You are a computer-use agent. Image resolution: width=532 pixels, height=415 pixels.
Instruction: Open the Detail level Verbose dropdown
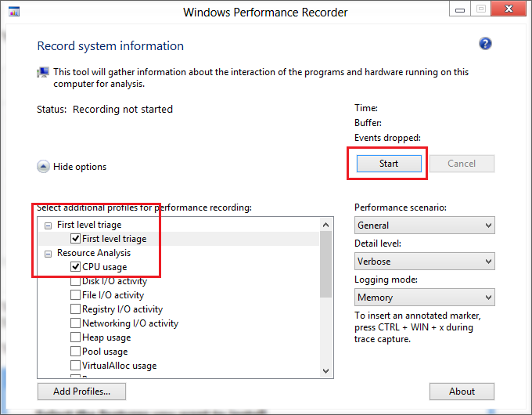point(425,262)
